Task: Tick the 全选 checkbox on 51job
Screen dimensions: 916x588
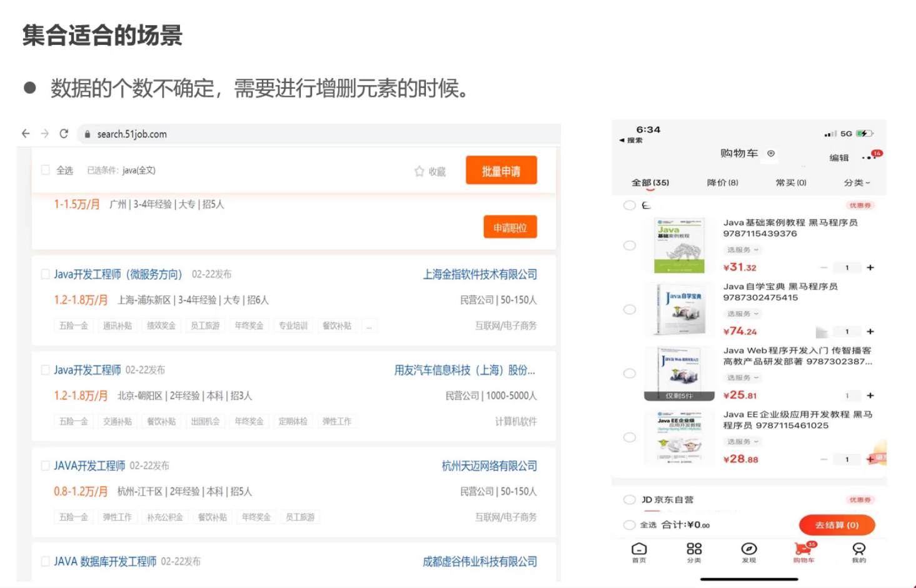Action: [45, 170]
